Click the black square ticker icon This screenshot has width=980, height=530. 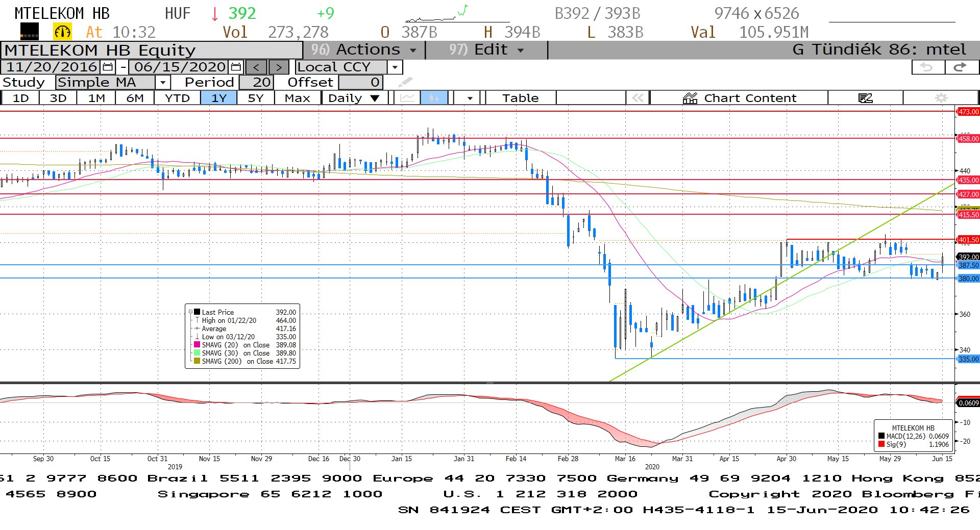click(30, 32)
